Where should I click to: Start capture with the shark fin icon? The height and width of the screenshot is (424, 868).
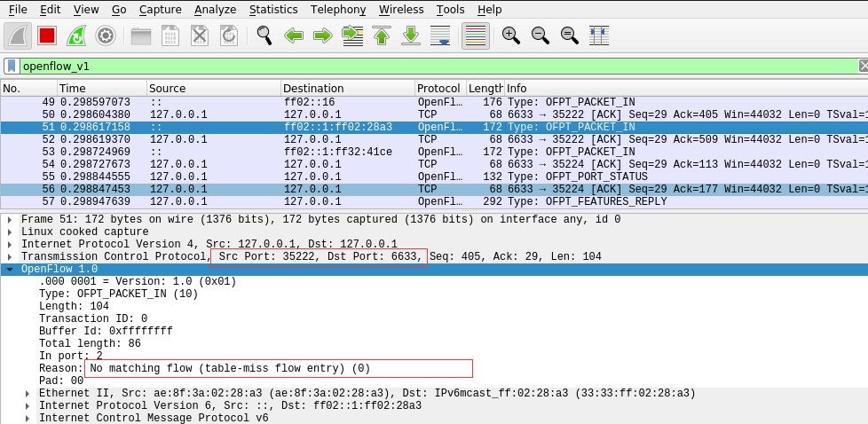pyautogui.click(x=18, y=36)
